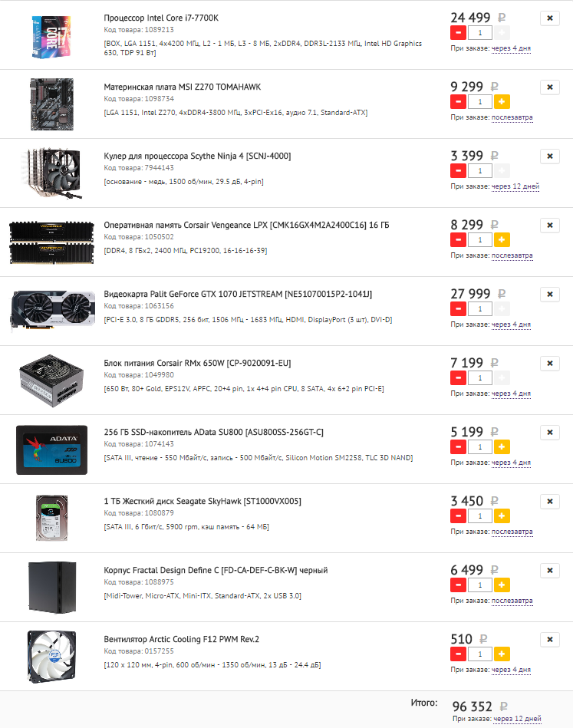Viewport: 573px width, 728px height.
Task: Delete Palit GeForce GTX 1070 from cart
Action: click(550, 295)
